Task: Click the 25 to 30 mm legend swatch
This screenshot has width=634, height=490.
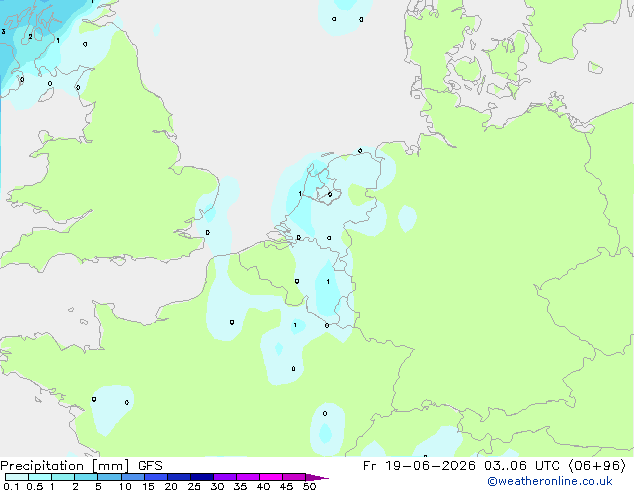Action: [x=201, y=477]
